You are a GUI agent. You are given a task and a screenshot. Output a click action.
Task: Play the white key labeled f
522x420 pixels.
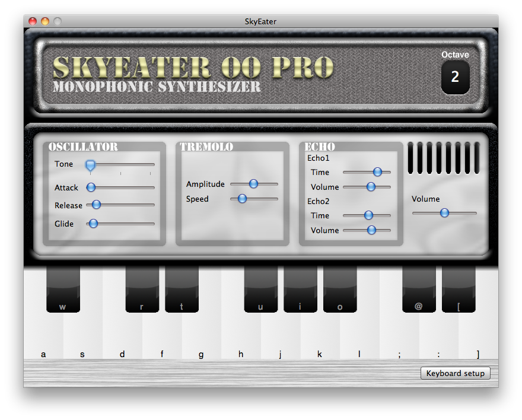click(162, 336)
